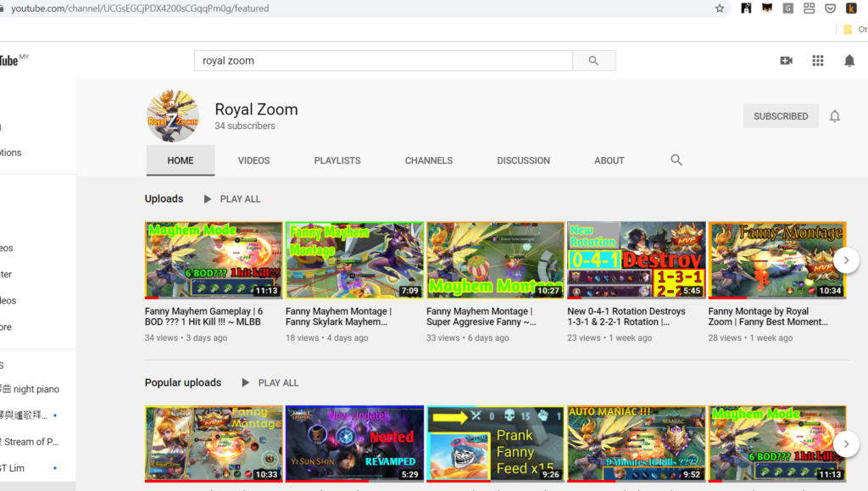Open the Channels tab
This screenshot has height=491, width=868.
[428, 160]
